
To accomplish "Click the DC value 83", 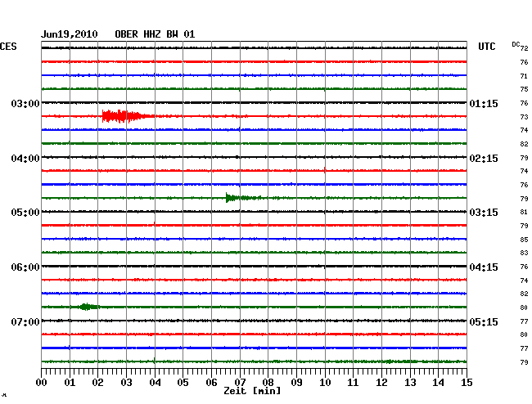I will pos(524,253).
